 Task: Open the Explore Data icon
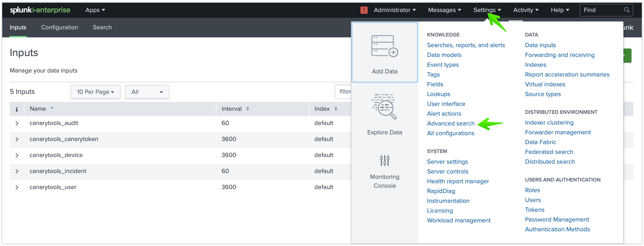(385, 107)
